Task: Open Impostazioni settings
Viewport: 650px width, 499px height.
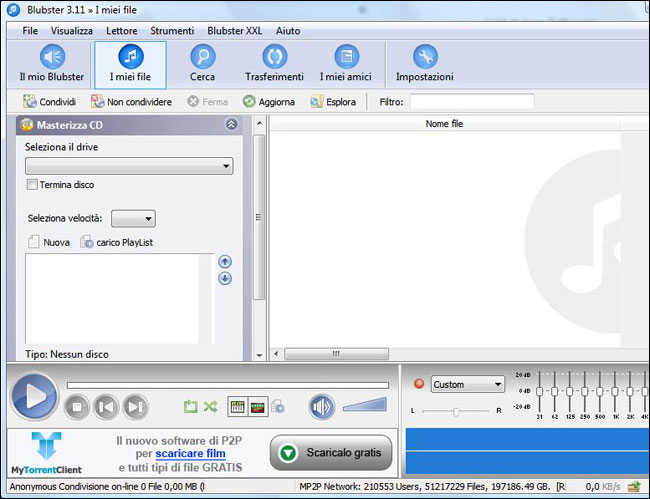Action: 424,63
